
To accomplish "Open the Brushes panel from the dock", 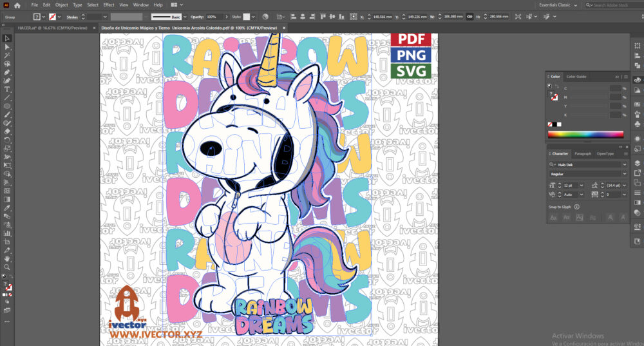I will (637, 114).
